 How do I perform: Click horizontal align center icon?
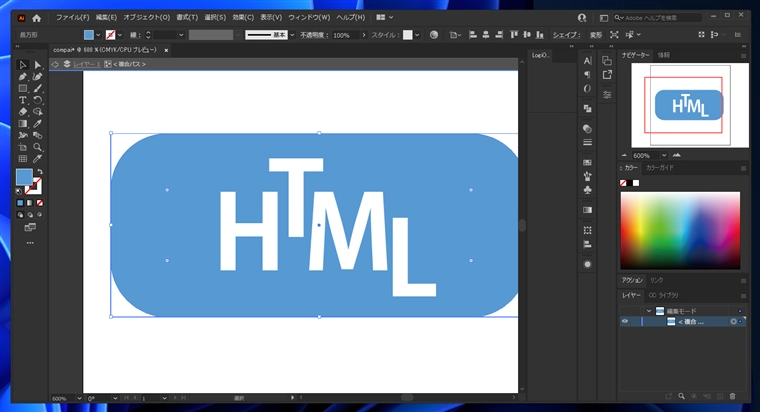485,35
